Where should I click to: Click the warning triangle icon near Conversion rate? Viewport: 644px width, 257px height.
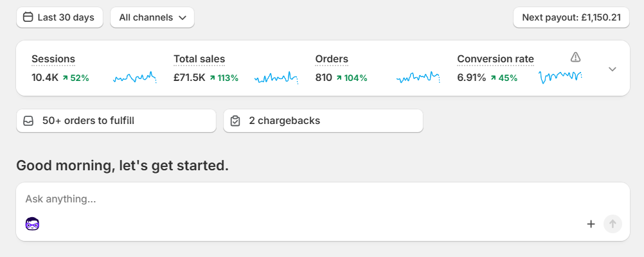[575, 57]
